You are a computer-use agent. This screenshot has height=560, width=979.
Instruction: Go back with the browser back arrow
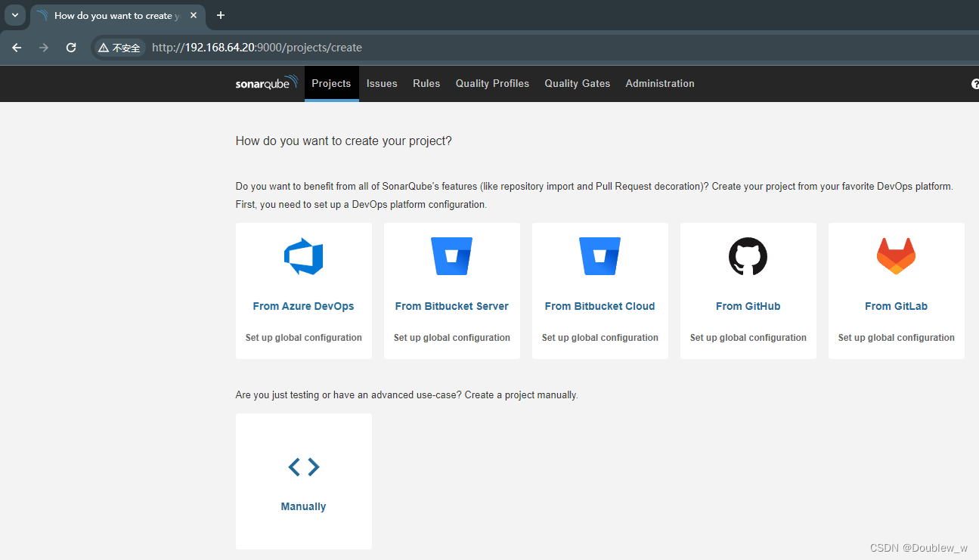(17, 48)
